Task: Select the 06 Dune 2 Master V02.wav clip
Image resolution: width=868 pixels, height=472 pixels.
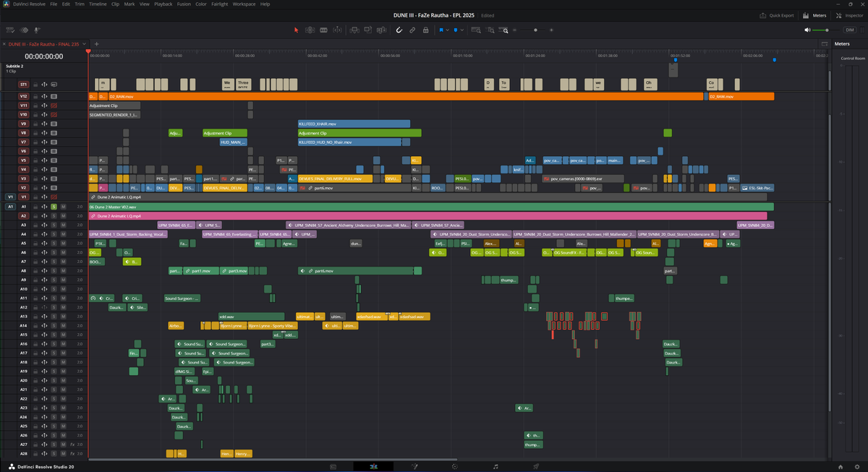Action: [x=431, y=207]
